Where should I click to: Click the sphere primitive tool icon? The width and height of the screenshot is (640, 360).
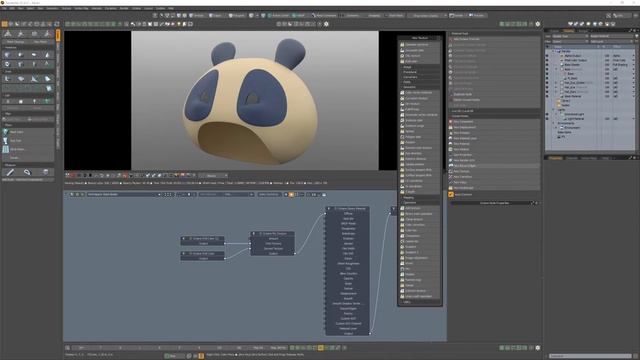coord(21,55)
